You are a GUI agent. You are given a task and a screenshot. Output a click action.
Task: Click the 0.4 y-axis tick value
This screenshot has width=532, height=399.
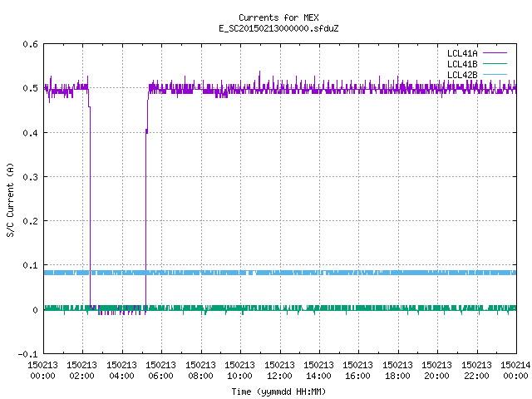click(x=30, y=133)
